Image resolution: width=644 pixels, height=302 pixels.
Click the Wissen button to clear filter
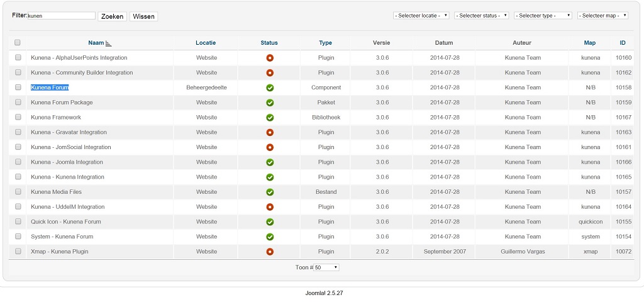143,16
